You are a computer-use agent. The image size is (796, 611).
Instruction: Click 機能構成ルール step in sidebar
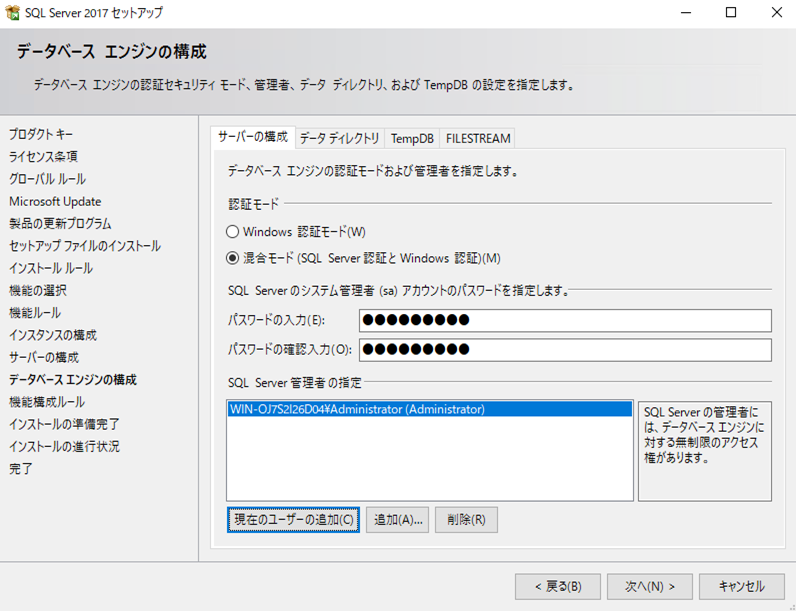(x=47, y=402)
